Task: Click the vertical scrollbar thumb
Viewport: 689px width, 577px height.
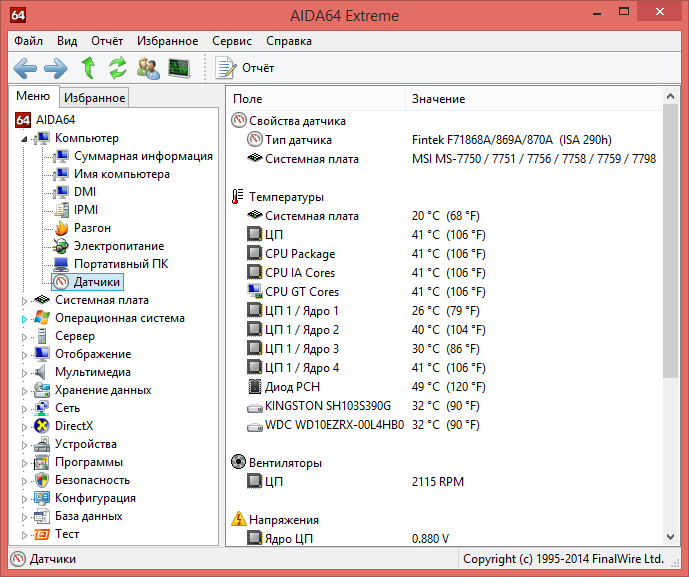Action: [x=670, y=241]
